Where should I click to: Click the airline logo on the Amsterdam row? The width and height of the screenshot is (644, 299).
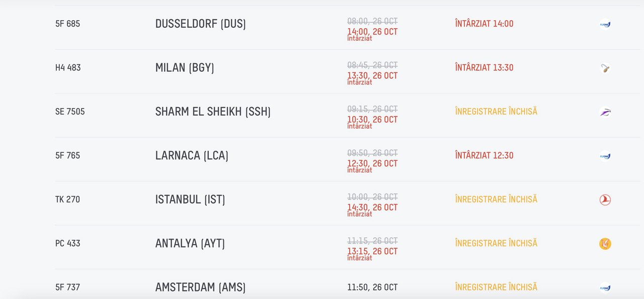pyautogui.click(x=605, y=287)
